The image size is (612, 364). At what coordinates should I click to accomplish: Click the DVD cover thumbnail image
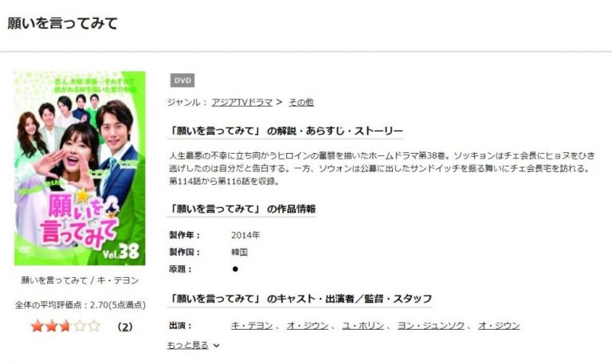click(80, 168)
